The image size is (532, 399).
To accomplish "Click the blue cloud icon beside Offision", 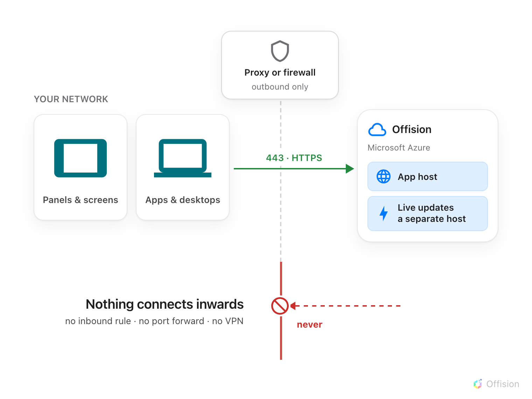I will point(377,129).
